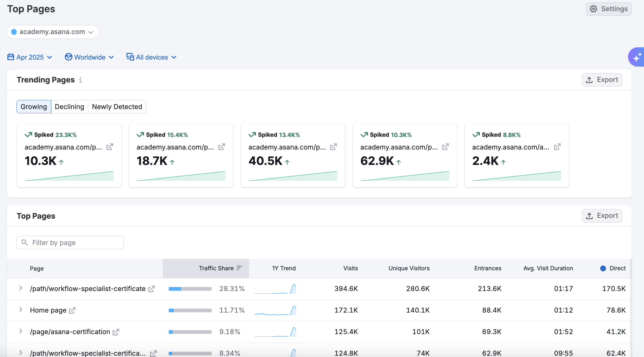
Task: Switch to Newly Detected pages
Action: pos(117,107)
